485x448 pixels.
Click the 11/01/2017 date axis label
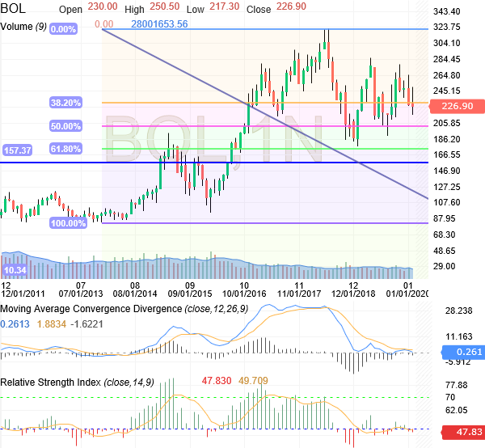299,294
